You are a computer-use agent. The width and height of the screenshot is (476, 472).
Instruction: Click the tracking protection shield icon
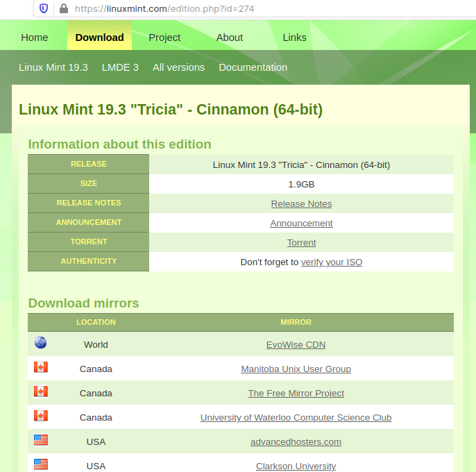[x=44, y=8]
